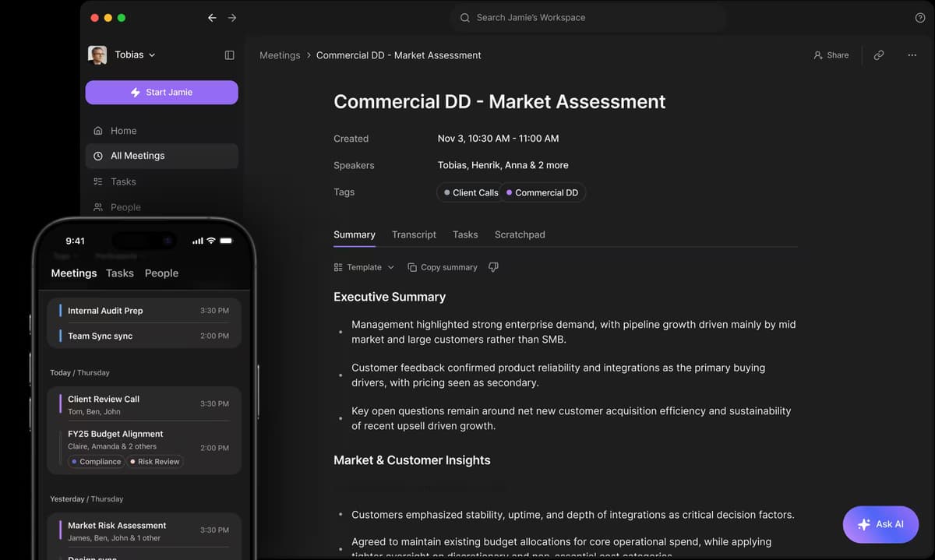The height and width of the screenshot is (560, 935).
Task: Open Ask AI assistant
Action: 880,524
